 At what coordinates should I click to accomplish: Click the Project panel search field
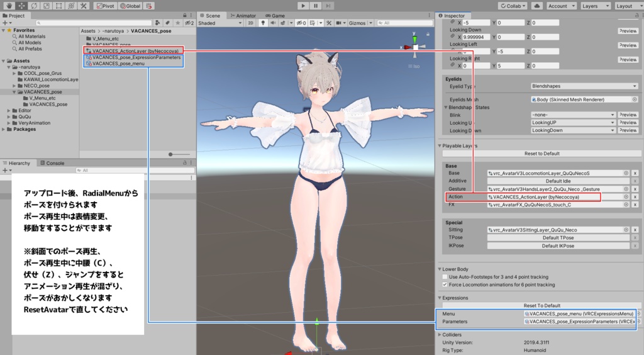94,23
